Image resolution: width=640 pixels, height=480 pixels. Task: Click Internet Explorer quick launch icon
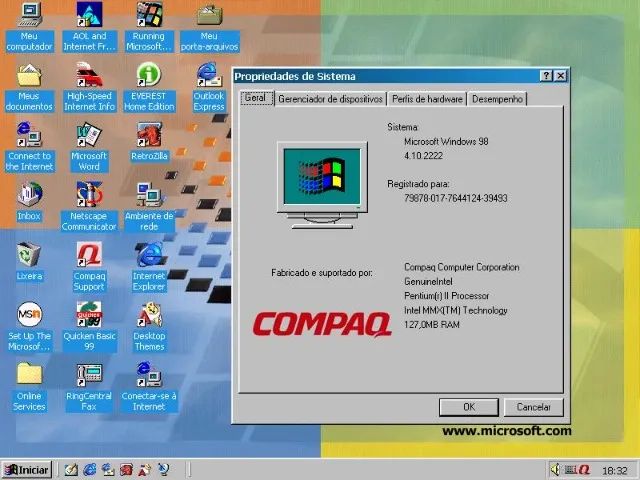[90, 469]
